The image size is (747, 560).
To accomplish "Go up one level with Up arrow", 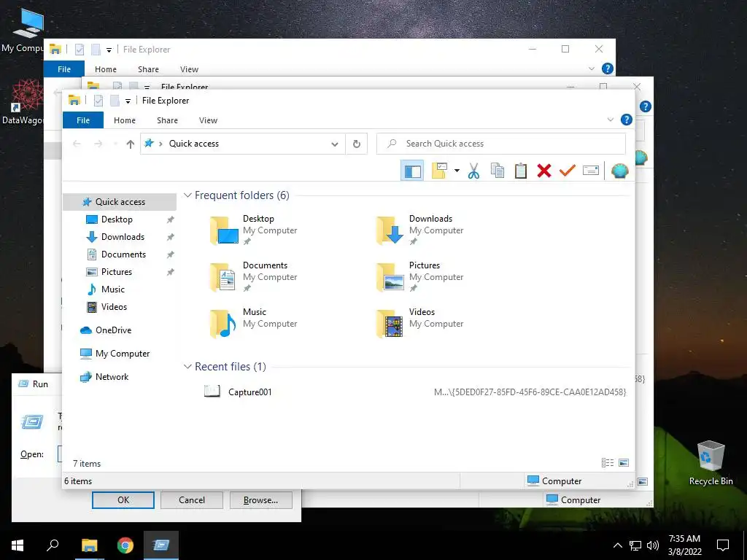I will 130,144.
